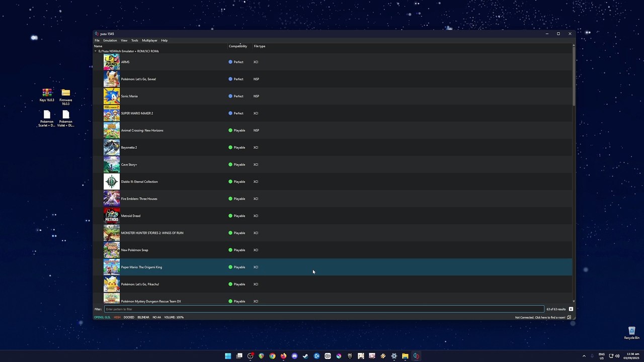
Task: Click the Sonic Mania title text
Action: 129,96
